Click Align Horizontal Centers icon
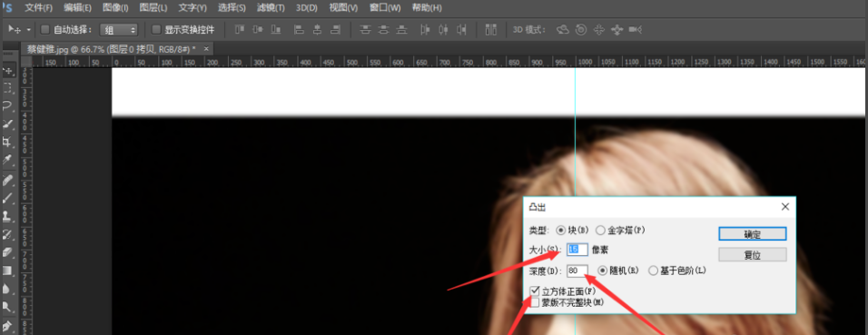The height and width of the screenshot is (335, 868). coord(317,29)
